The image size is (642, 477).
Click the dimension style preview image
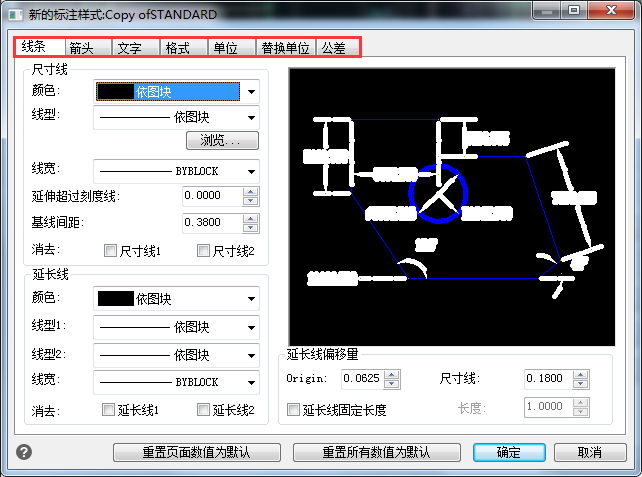click(452, 207)
